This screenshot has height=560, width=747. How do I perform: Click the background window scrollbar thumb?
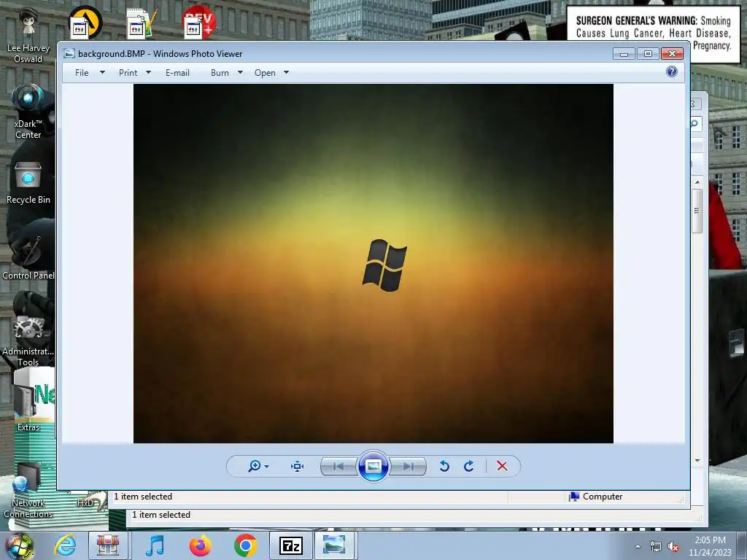tap(697, 211)
